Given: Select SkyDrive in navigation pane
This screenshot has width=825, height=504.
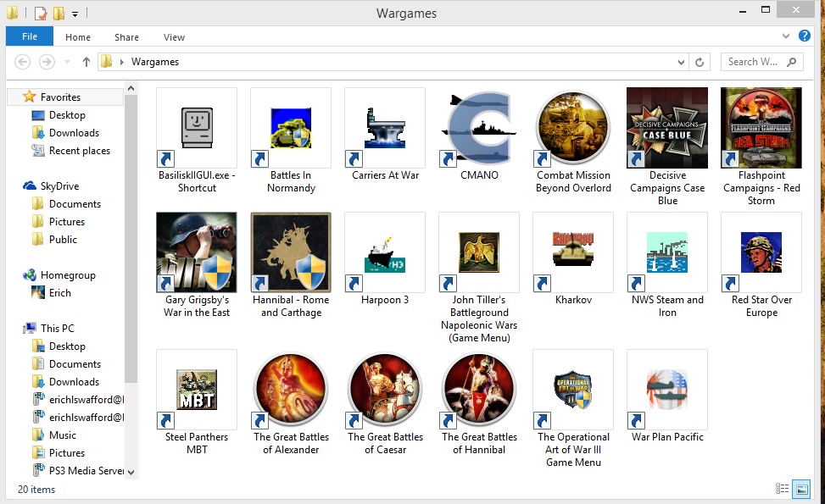Looking at the screenshot, I should 59,186.
